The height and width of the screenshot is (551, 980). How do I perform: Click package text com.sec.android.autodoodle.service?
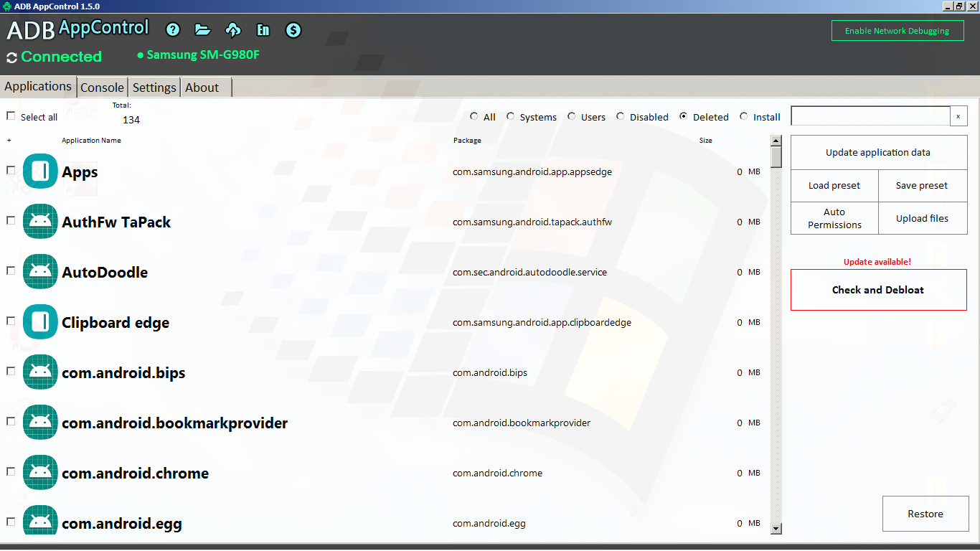pyautogui.click(x=529, y=273)
